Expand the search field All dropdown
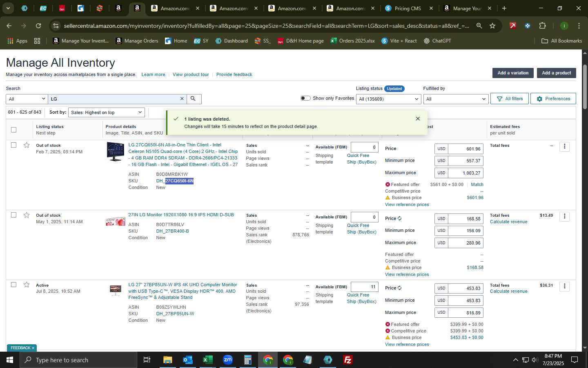The image size is (588, 368). (x=27, y=99)
